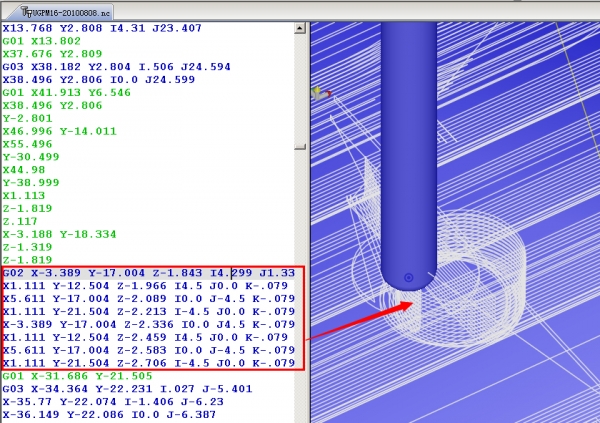Select line X1.113
Screen dimensions: 600x423
[x=24, y=196]
